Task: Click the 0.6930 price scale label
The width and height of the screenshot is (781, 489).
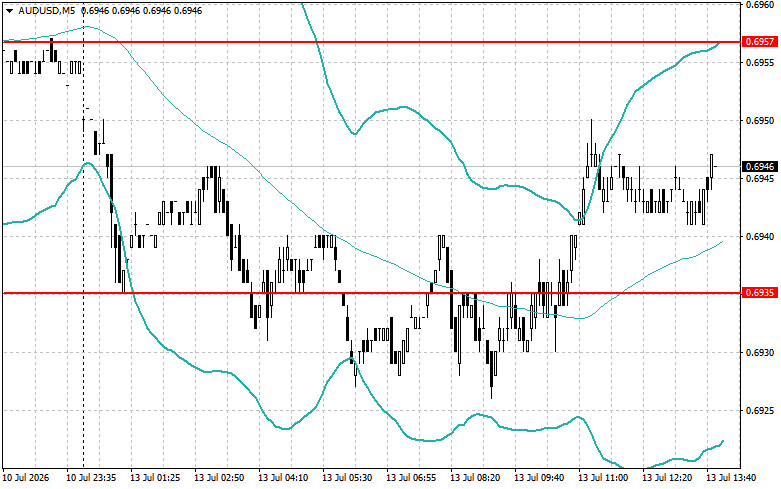Action: (x=760, y=353)
